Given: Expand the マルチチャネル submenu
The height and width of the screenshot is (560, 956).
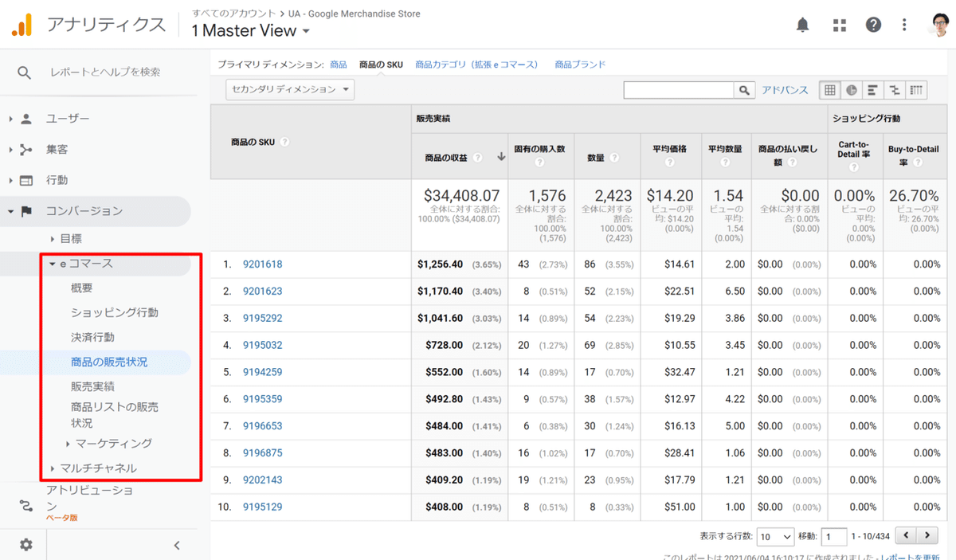Looking at the screenshot, I should [53, 468].
